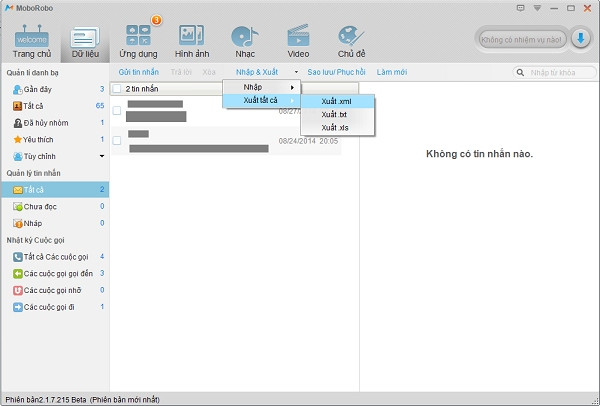This screenshot has width=600, height=406.
Task: Click the Quản lí danh bạ heading
Action: click(x=33, y=73)
